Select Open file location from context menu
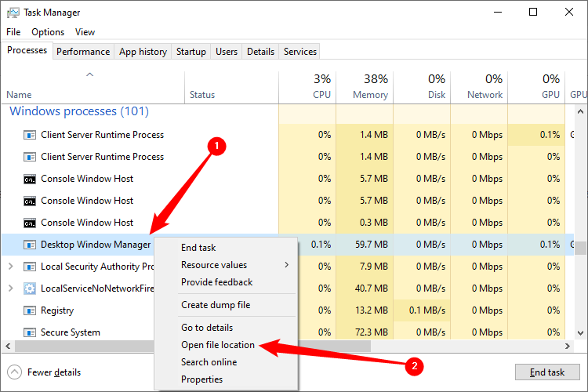This screenshot has width=588, height=392. (217, 345)
